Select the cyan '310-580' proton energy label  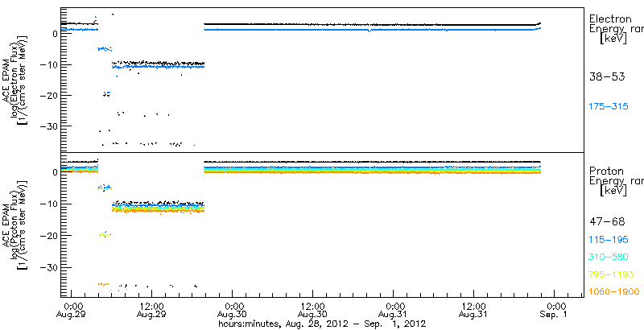609,258
